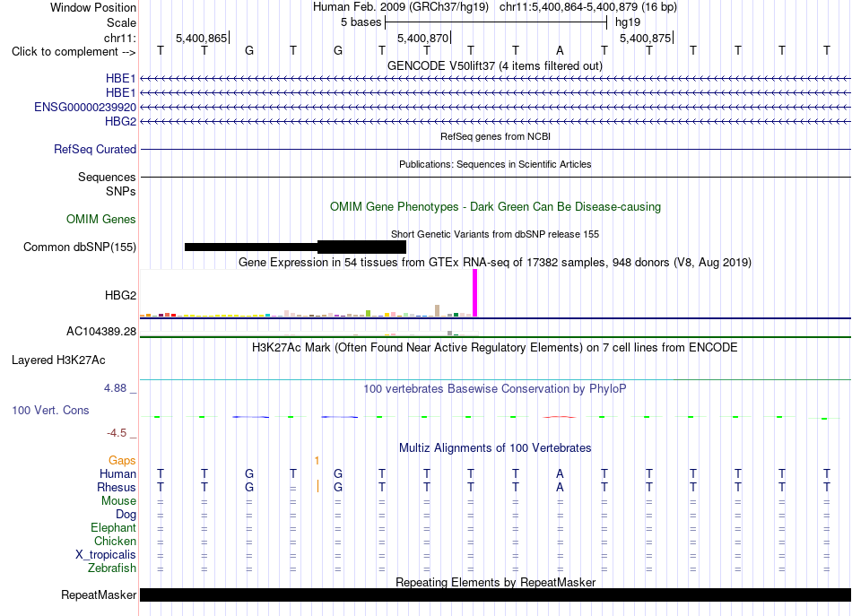Click the 5,400,865 coordinate label
The image size is (852, 616).
point(202,38)
